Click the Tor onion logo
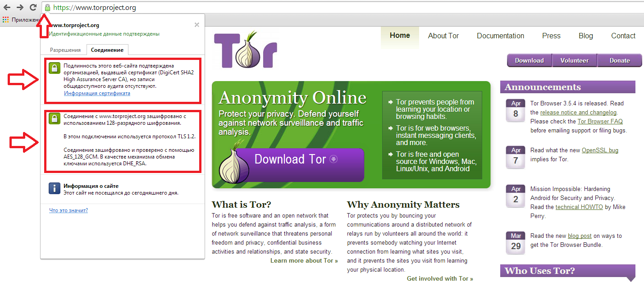644x282 pixels. (x=246, y=50)
